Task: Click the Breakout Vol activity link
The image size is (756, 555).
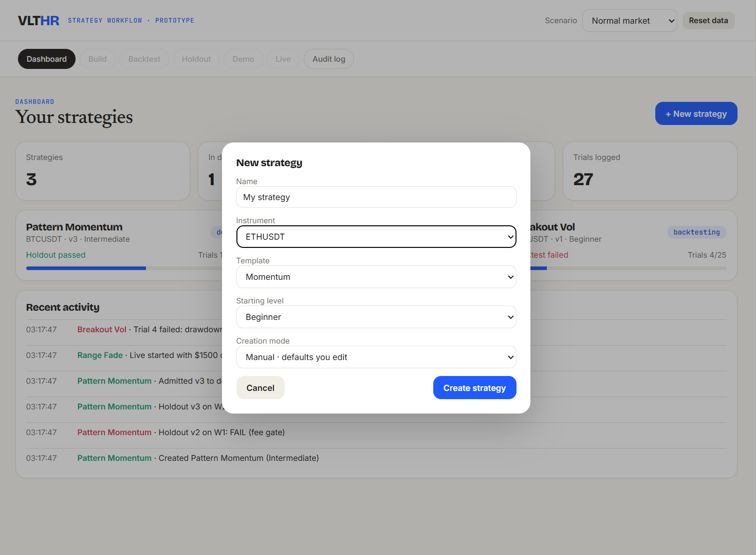Action: [102, 330]
